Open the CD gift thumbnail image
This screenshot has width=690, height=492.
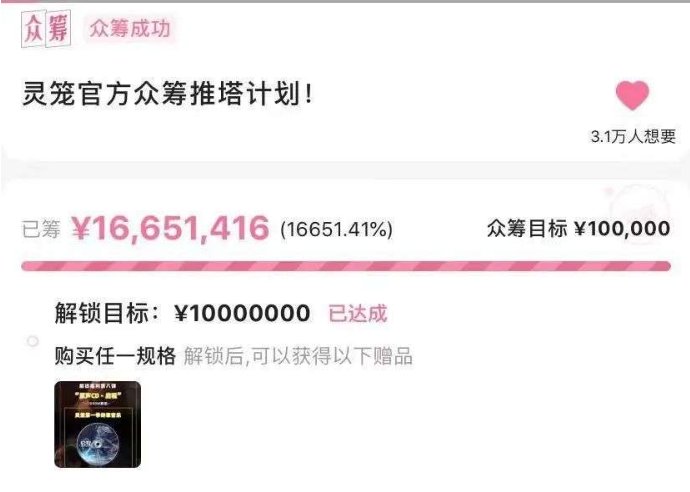98,424
